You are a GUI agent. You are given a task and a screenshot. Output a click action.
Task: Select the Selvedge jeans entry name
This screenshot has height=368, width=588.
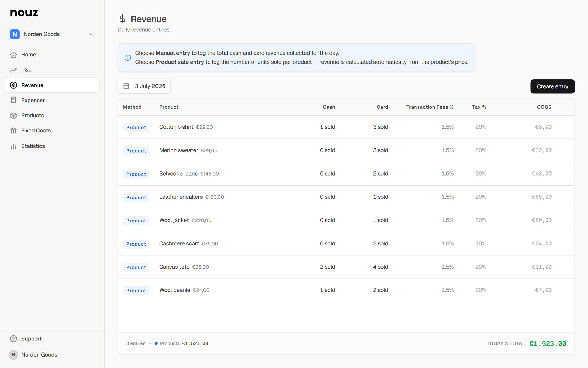pyautogui.click(x=178, y=174)
